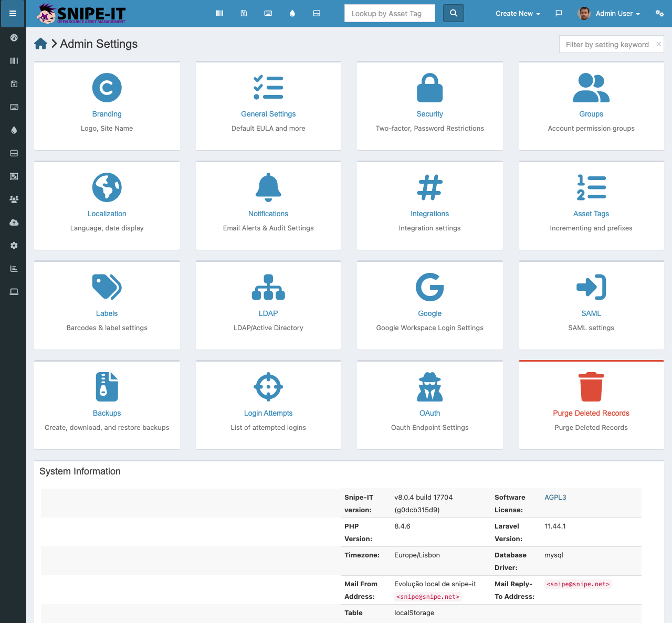Open Licenses floppy disk icon in sidebar
672x623 pixels.
coord(14,84)
